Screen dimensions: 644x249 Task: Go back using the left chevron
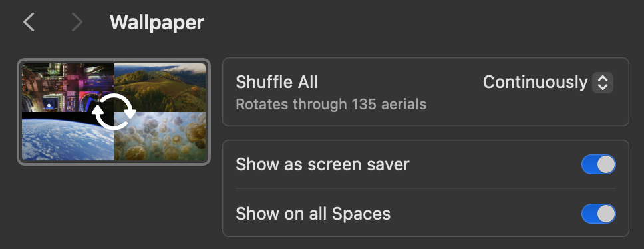pos(29,22)
